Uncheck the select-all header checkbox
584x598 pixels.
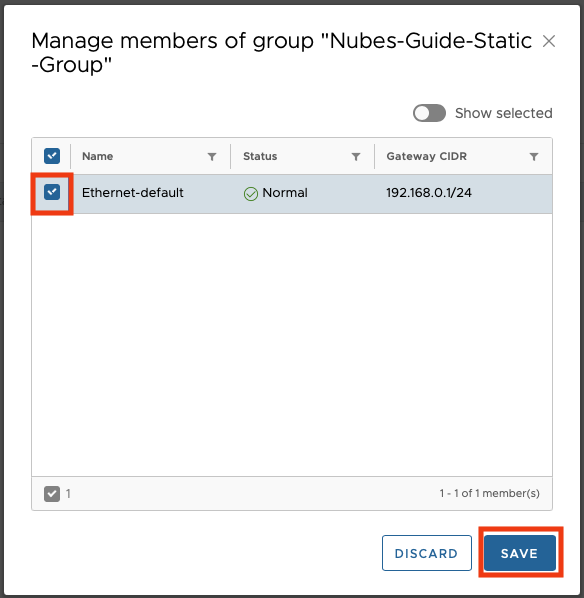(x=52, y=156)
